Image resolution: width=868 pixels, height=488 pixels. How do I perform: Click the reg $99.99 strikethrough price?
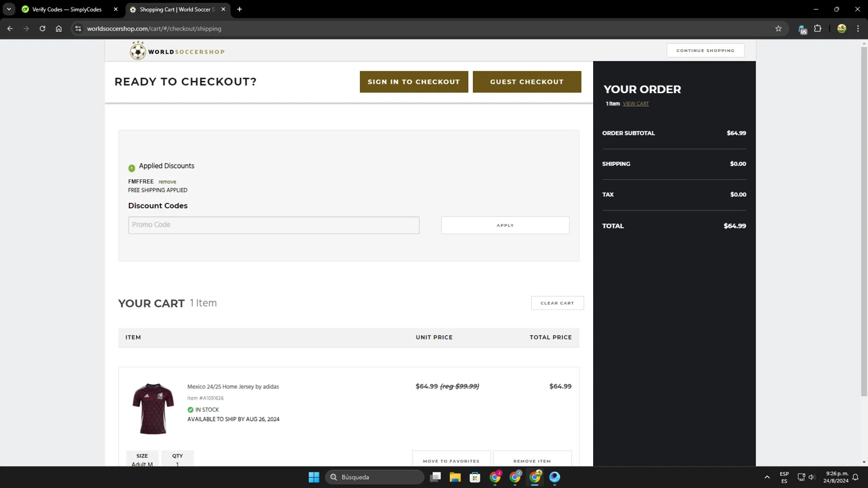pos(459,386)
